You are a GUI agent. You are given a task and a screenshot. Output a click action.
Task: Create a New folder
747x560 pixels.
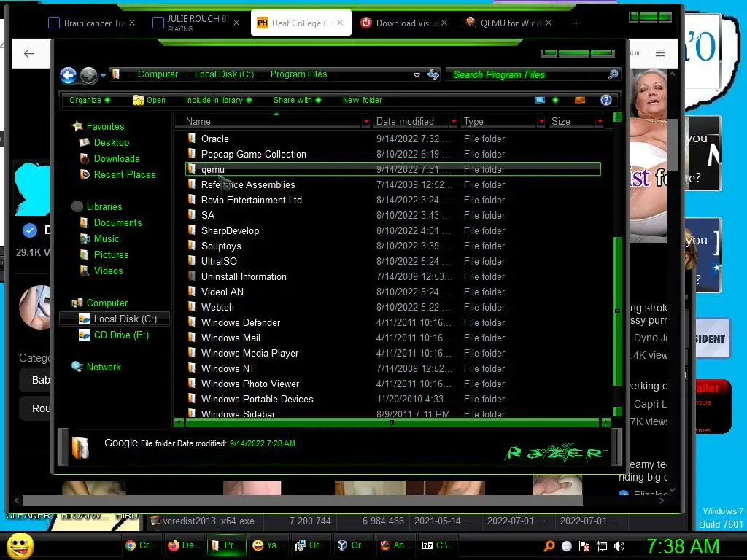pyautogui.click(x=362, y=100)
